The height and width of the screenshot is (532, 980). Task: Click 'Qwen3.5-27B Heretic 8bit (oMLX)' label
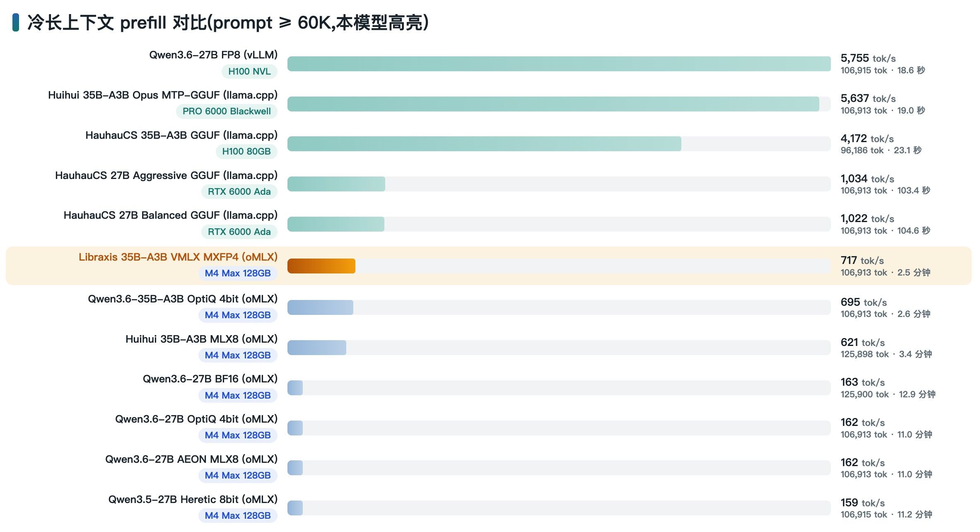click(193, 499)
